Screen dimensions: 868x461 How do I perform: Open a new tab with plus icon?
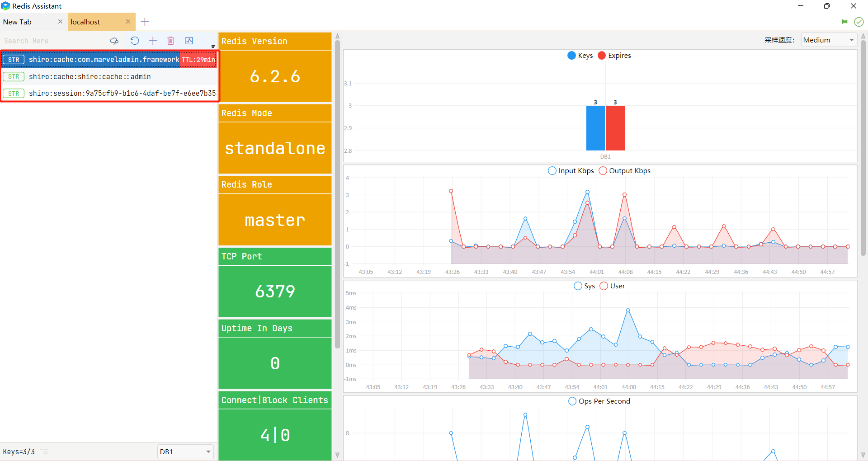(x=145, y=22)
